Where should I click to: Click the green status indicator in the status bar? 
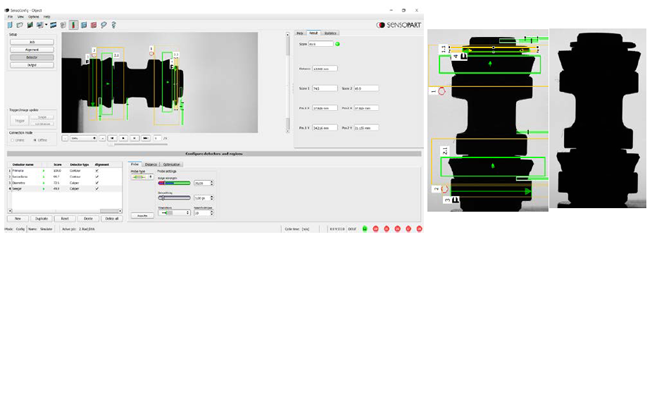[365, 229]
